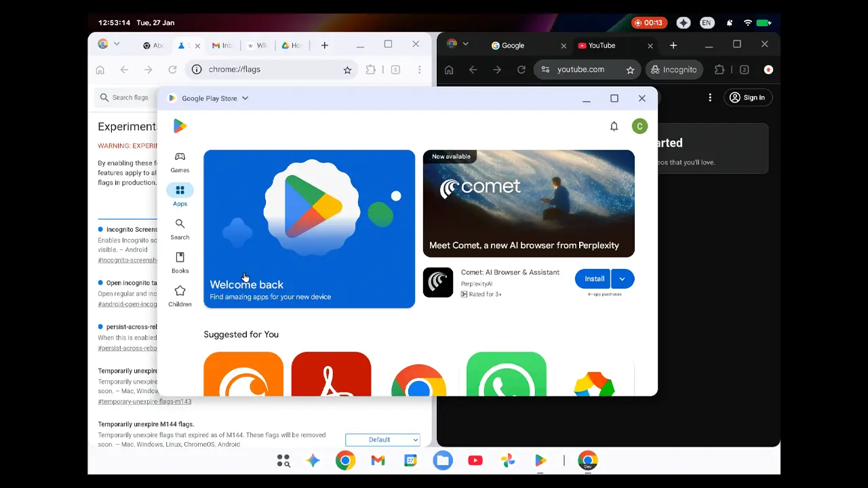Image resolution: width=868 pixels, height=488 pixels.
Task: Click the Sign In button on YouTube
Action: pyautogui.click(x=748, y=98)
